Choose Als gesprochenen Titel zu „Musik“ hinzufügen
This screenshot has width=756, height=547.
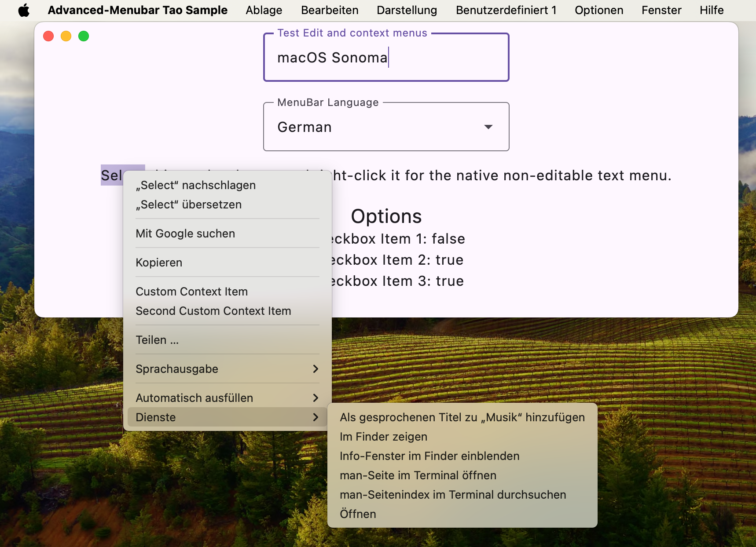(462, 417)
